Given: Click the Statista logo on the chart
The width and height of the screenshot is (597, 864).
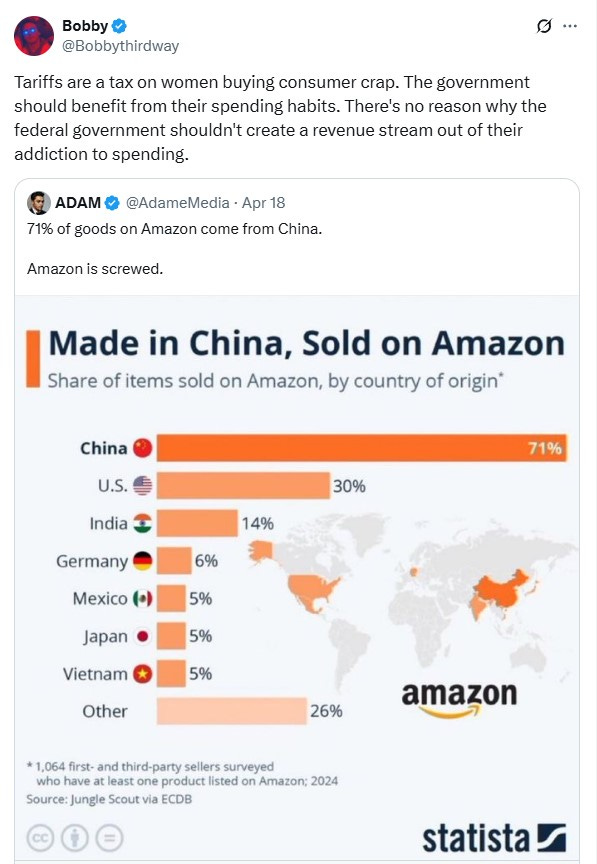Looking at the screenshot, I should click(x=494, y=838).
